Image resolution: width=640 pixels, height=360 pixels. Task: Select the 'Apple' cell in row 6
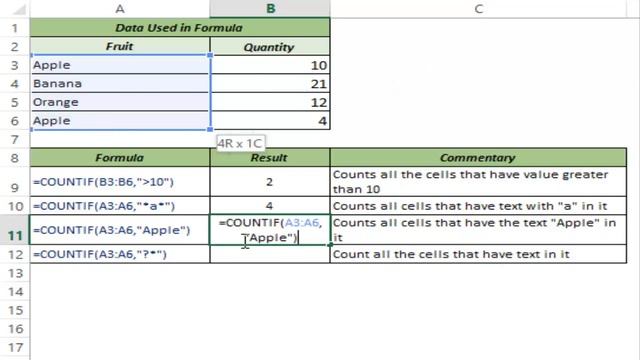(x=120, y=121)
